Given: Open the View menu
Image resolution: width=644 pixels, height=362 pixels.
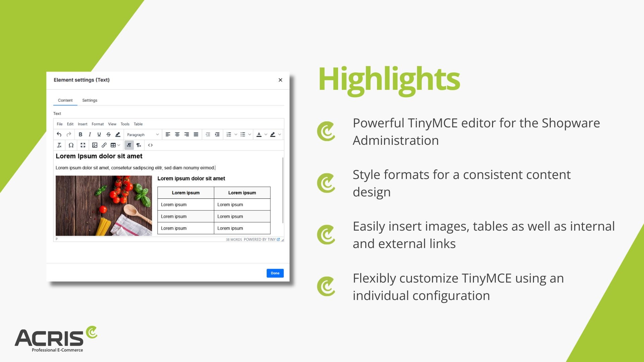Looking at the screenshot, I should pos(112,124).
